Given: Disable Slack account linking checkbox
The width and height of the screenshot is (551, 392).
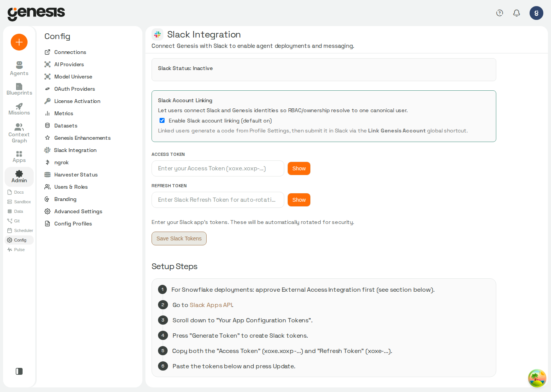Looking at the screenshot, I should (x=162, y=121).
